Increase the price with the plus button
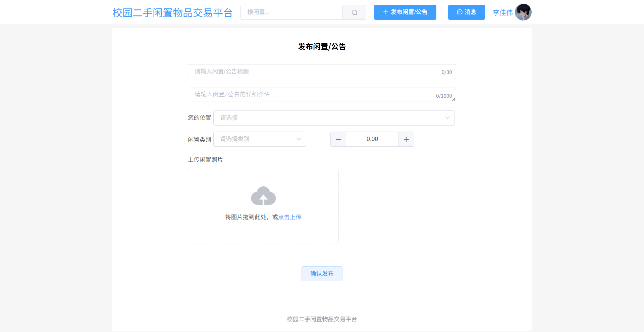Viewport: 644px width, 332px height. click(x=406, y=139)
